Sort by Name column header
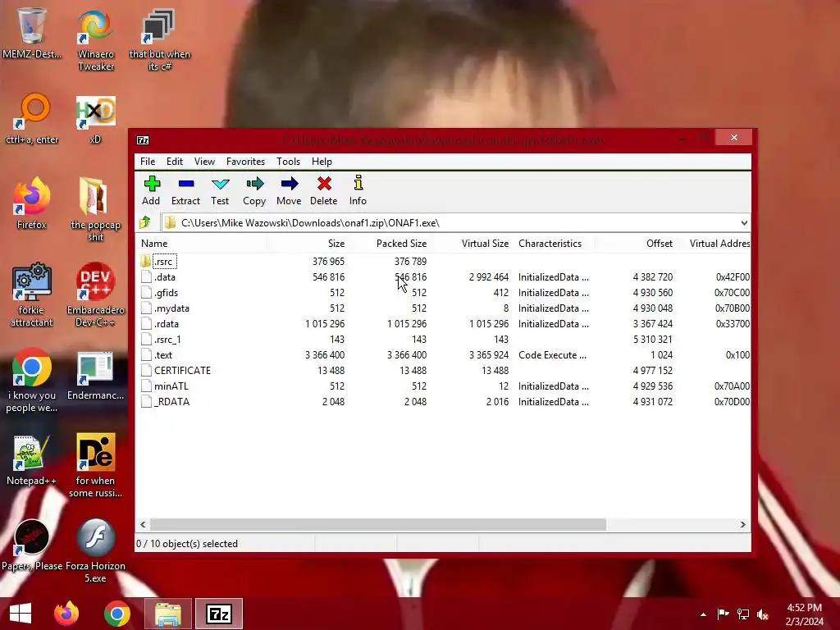This screenshot has width=840, height=630. point(201,243)
